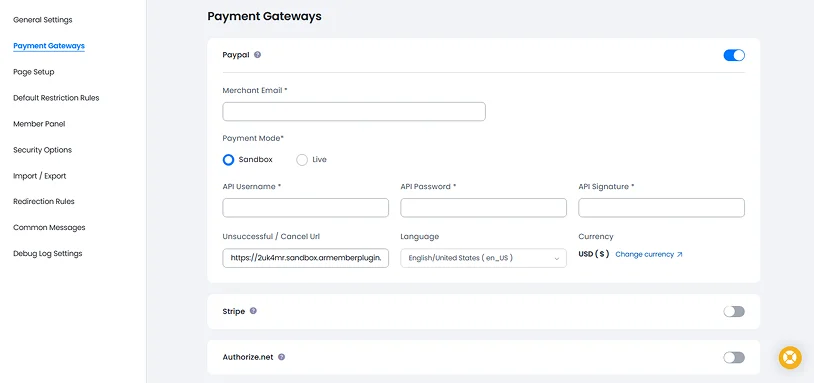
Task: Click the Stripe help question-mark icon
Action: pos(253,311)
